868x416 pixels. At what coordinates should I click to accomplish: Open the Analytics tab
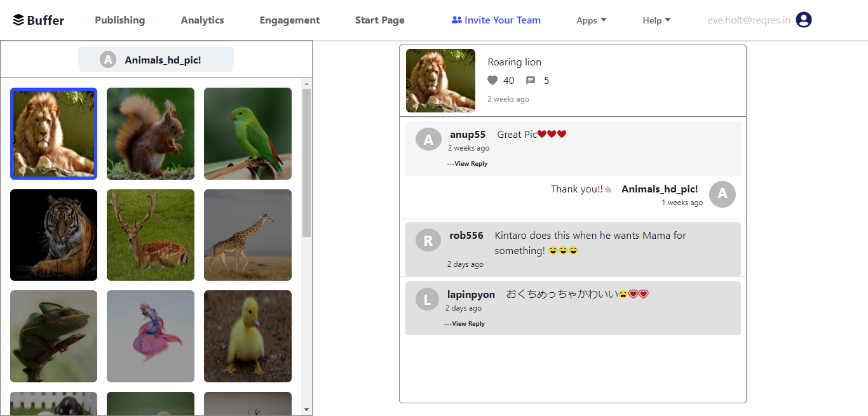coord(202,20)
